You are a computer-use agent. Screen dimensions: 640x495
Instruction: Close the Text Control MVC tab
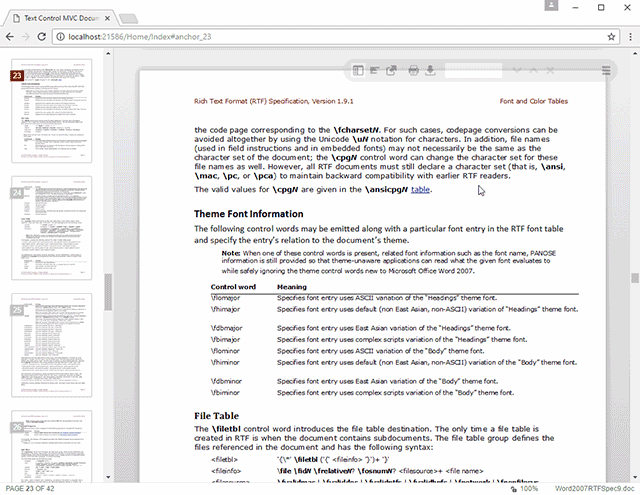tap(107, 18)
